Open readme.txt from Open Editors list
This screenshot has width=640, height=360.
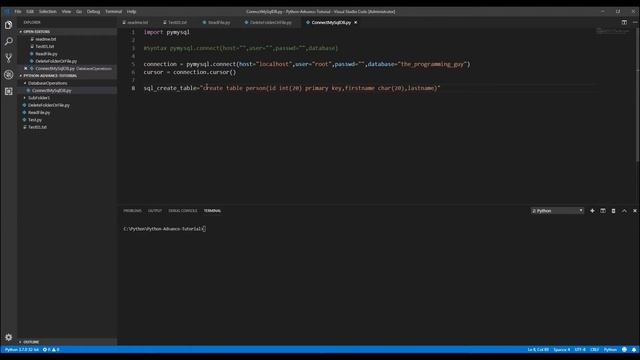(x=46, y=39)
